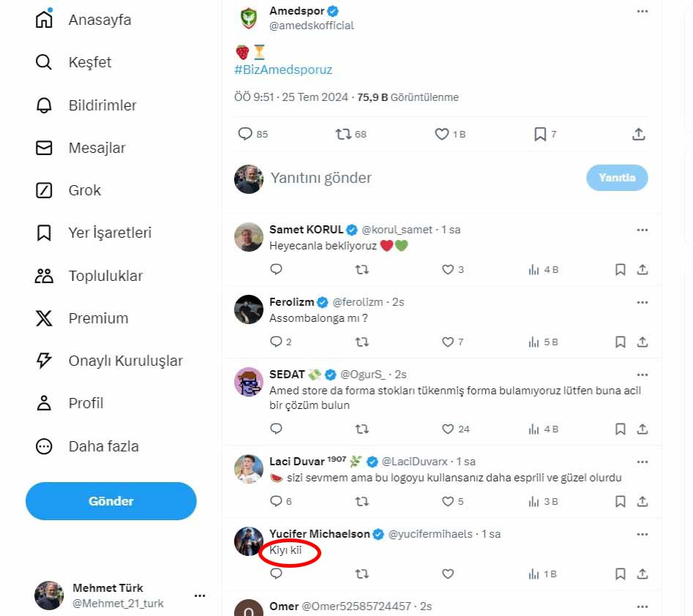Bookmark Samet KORUL's reply

click(620, 270)
